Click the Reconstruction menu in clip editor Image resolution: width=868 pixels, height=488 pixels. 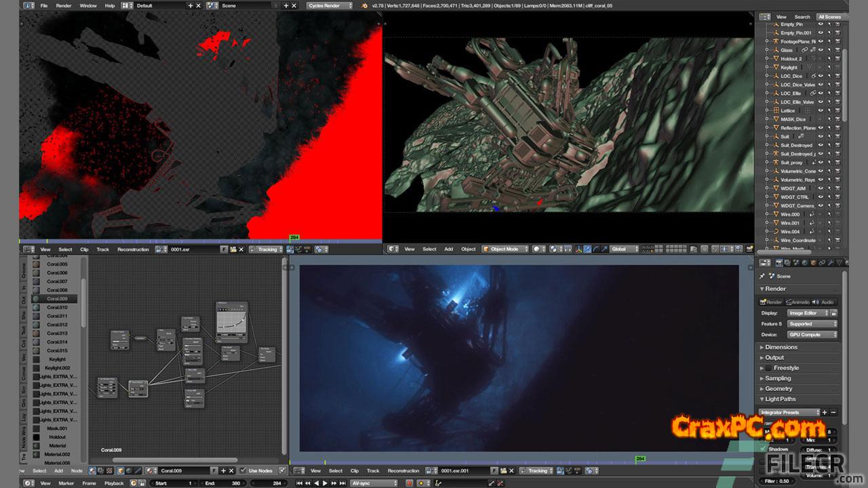tap(133, 249)
